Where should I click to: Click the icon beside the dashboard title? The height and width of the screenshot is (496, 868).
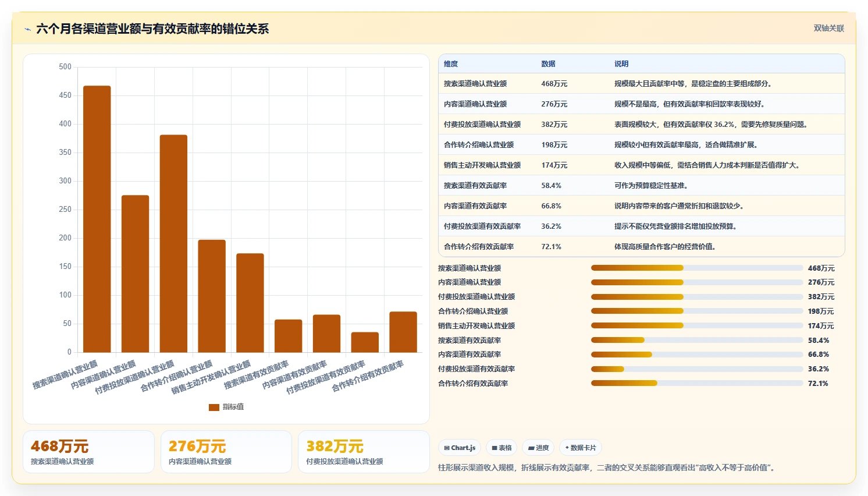[27, 29]
